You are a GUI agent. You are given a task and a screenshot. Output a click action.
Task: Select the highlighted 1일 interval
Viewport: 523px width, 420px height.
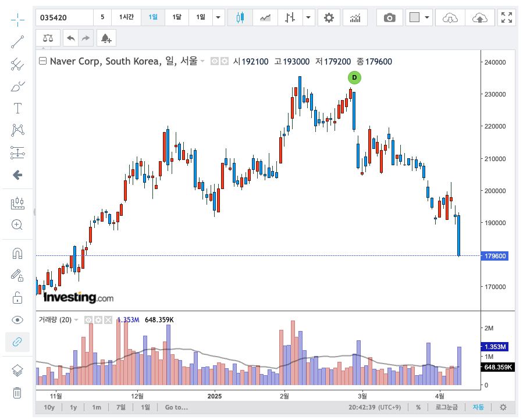153,17
